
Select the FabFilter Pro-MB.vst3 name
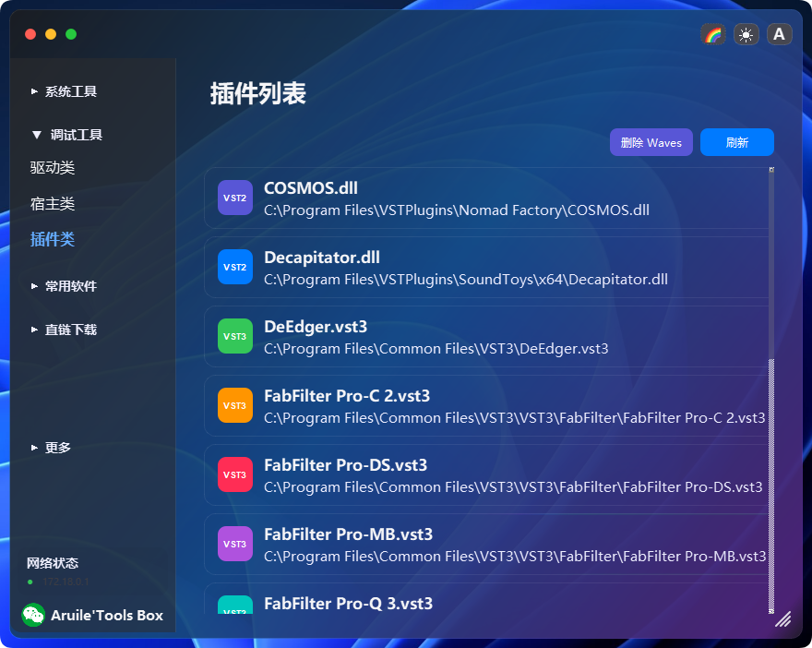[348, 534]
